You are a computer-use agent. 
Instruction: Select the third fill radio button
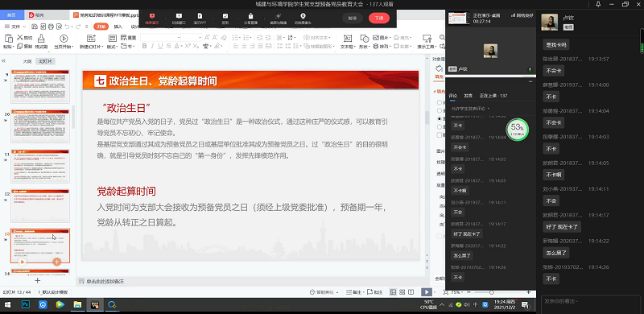pos(440,119)
